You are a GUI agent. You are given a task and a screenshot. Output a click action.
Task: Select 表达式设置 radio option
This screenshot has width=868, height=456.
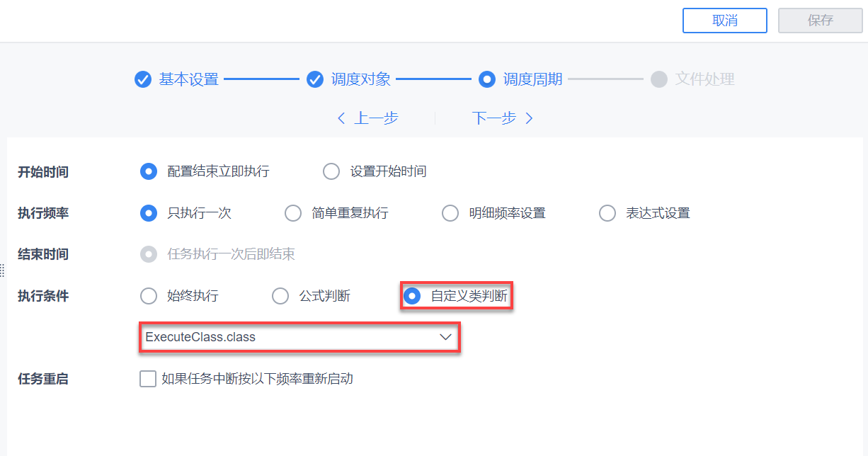click(607, 213)
